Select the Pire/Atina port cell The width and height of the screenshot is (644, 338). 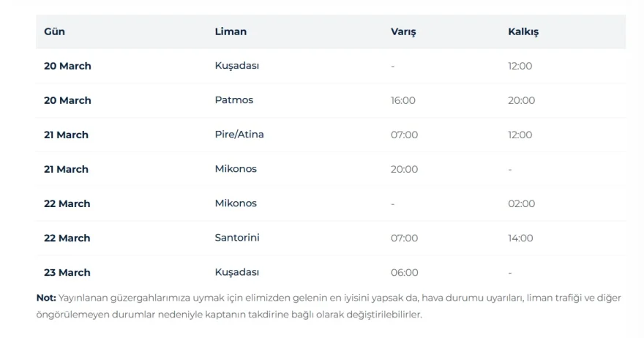point(239,135)
